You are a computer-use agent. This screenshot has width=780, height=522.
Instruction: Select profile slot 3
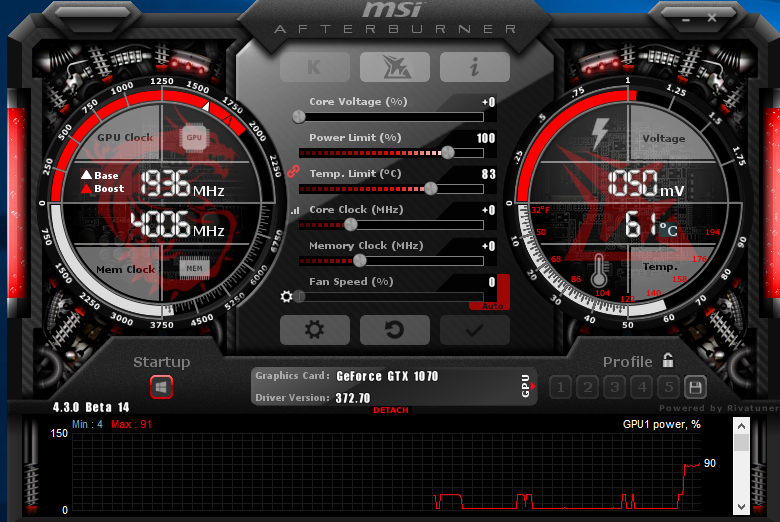(x=614, y=387)
